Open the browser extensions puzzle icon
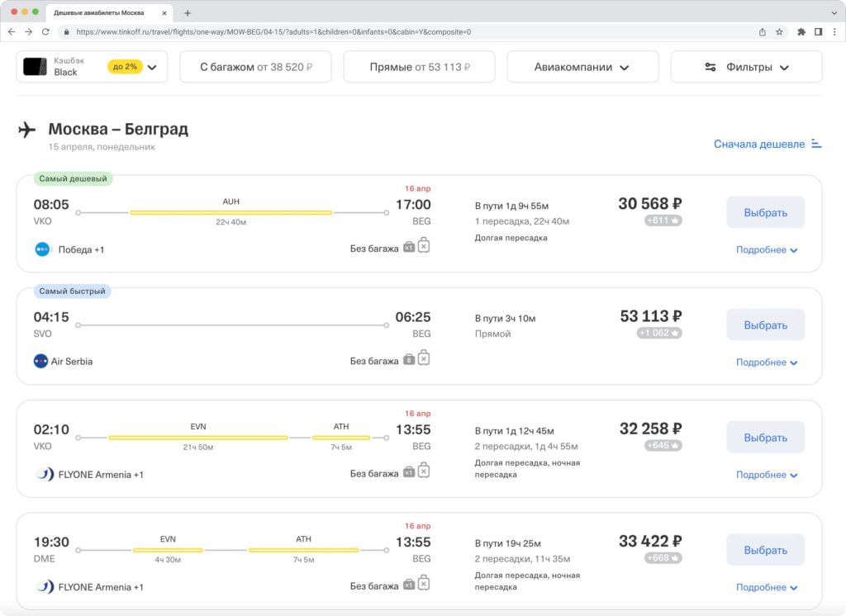This screenshot has height=616, width=846. [x=801, y=32]
